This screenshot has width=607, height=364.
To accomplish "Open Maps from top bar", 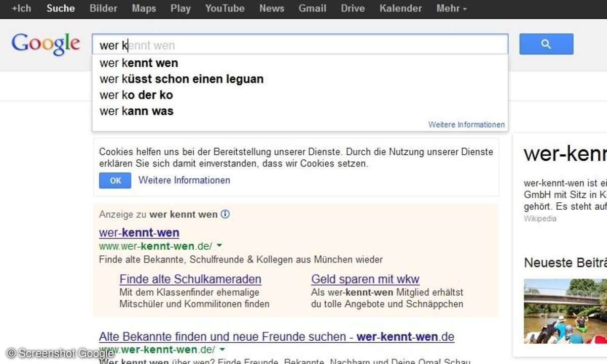I will click(144, 9).
